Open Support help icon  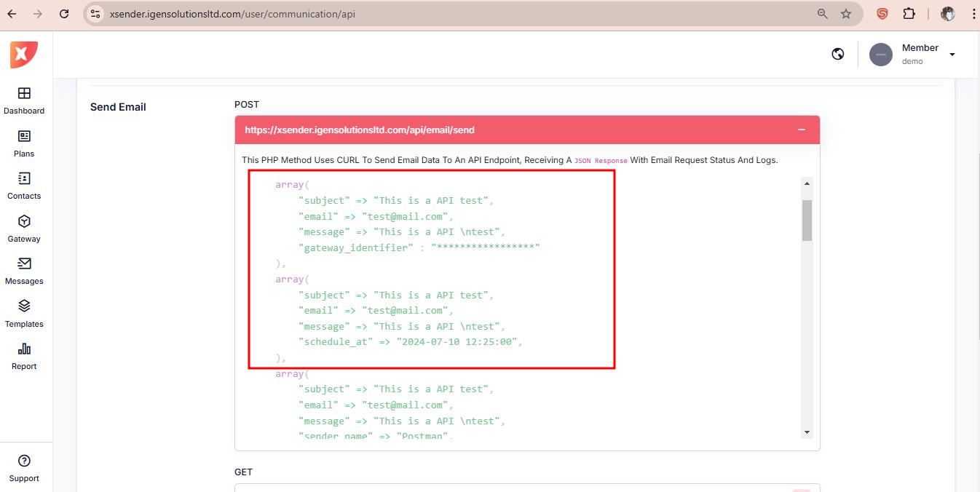coord(24,461)
